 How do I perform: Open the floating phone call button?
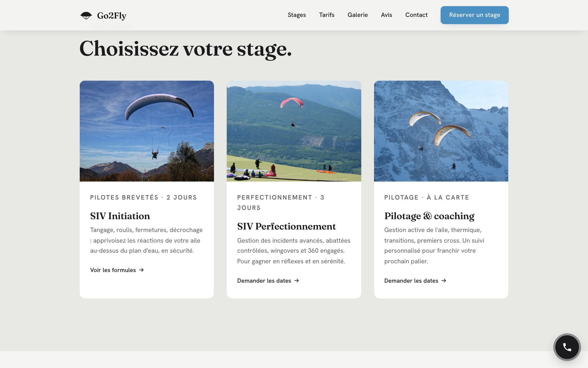click(x=567, y=347)
